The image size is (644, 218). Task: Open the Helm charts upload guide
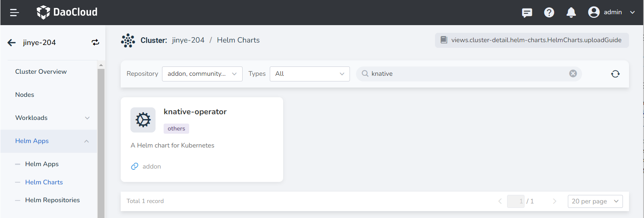[x=532, y=40]
